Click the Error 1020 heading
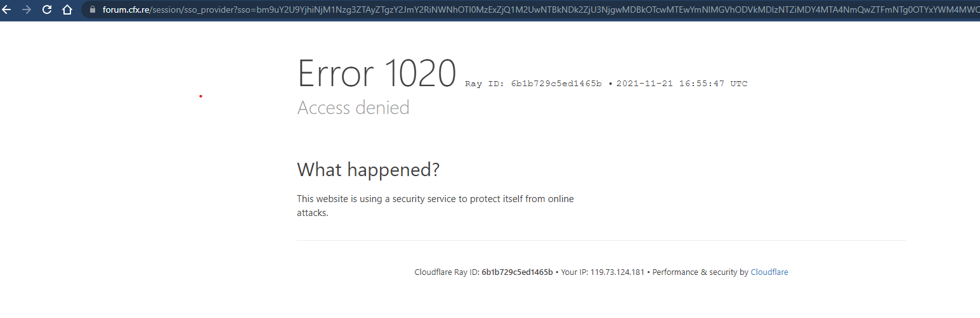 (x=377, y=73)
